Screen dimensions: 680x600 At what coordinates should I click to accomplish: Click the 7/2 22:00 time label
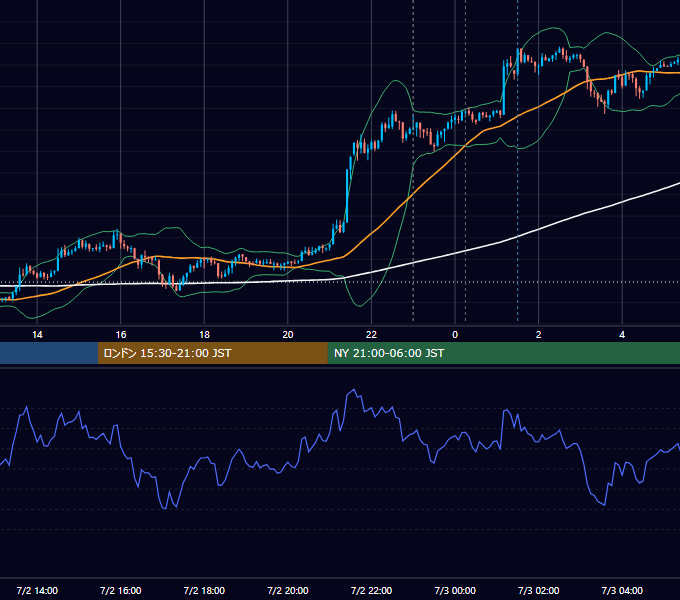pos(371,590)
